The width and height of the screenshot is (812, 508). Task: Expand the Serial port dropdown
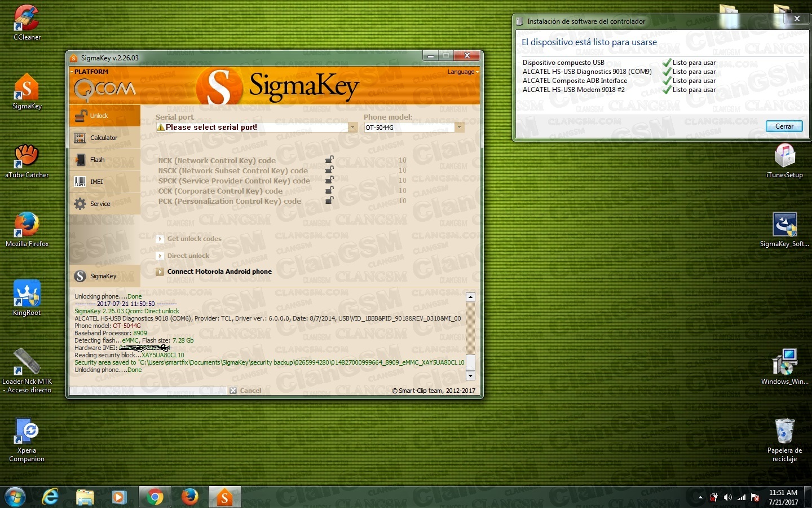click(352, 128)
